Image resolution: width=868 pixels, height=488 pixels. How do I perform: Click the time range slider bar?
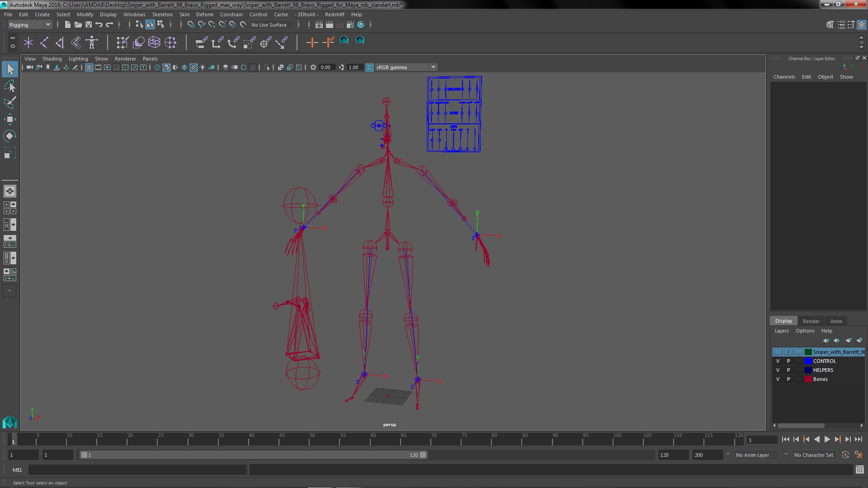click(x=253, y=455)
